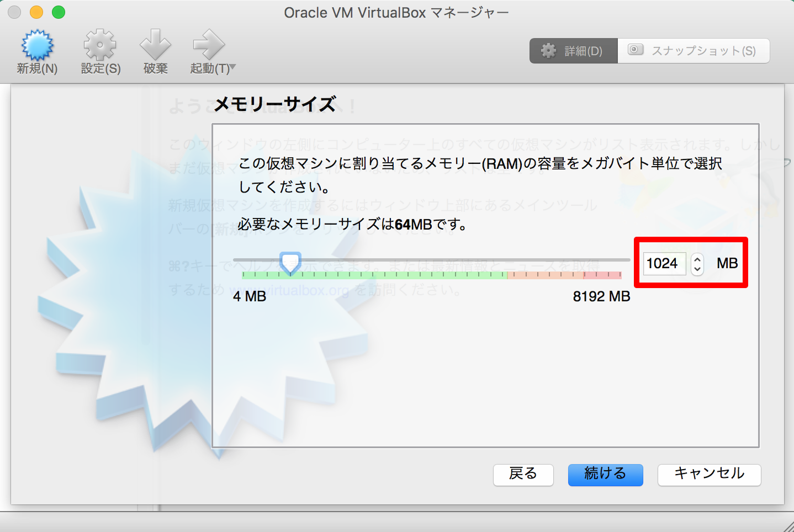Click the orange zone of memory scale
The image size is (794, 532).
pyautogui.click(x=546, y=274)
